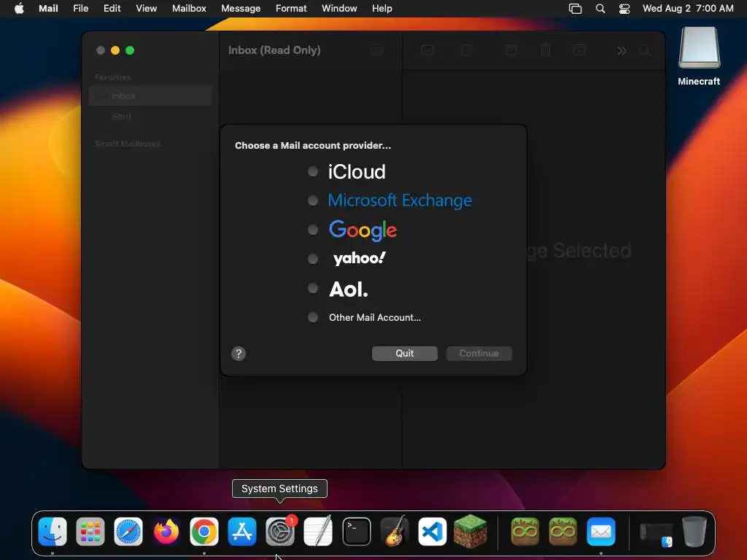Click the Mail window search icon
The height and width of the screenshot is (560, 747).
tap(645, 50)
